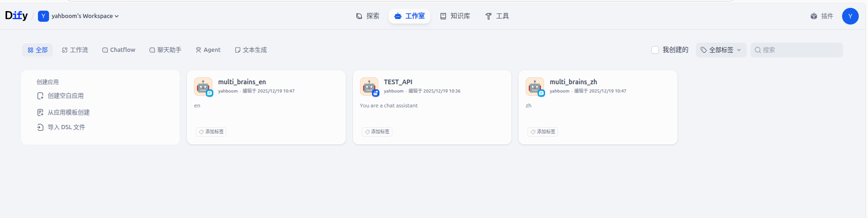Click the 工具 hammer icon
The width and height of the screenshot is (868, 218).
tap(489, 16)
